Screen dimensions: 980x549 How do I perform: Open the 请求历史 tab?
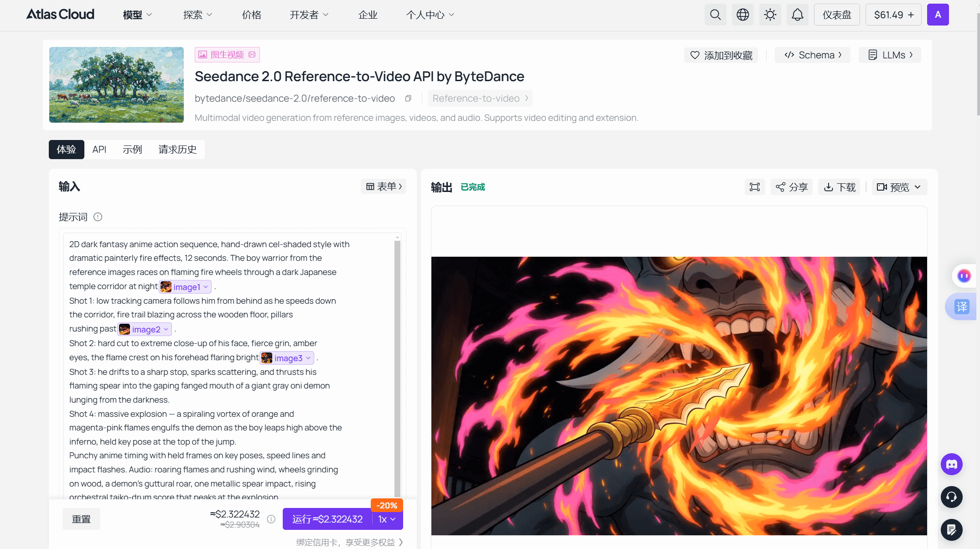(177, 150)
